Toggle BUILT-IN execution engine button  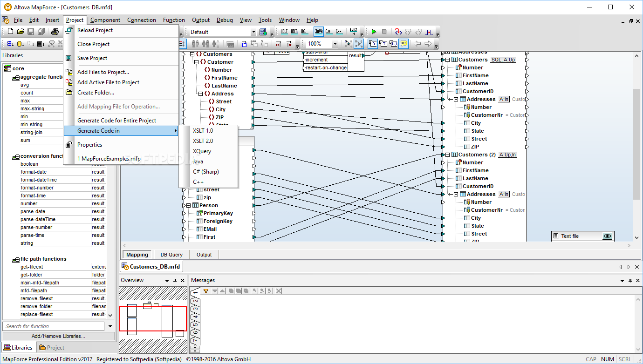pos(354,32)
